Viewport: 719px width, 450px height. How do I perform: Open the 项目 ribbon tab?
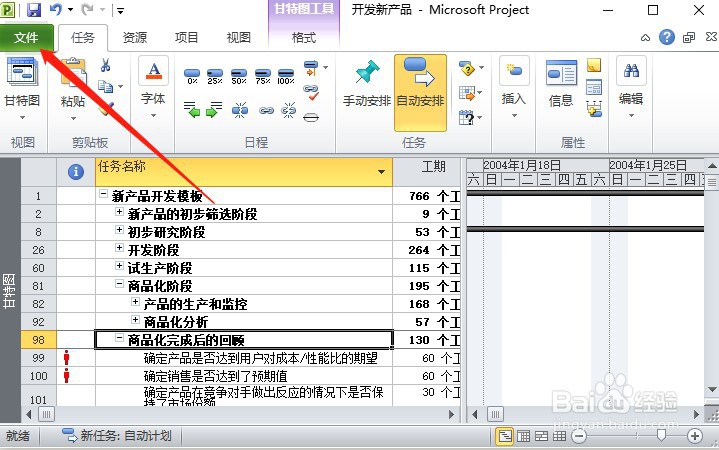pyautogui.click(x=186, y=38)
